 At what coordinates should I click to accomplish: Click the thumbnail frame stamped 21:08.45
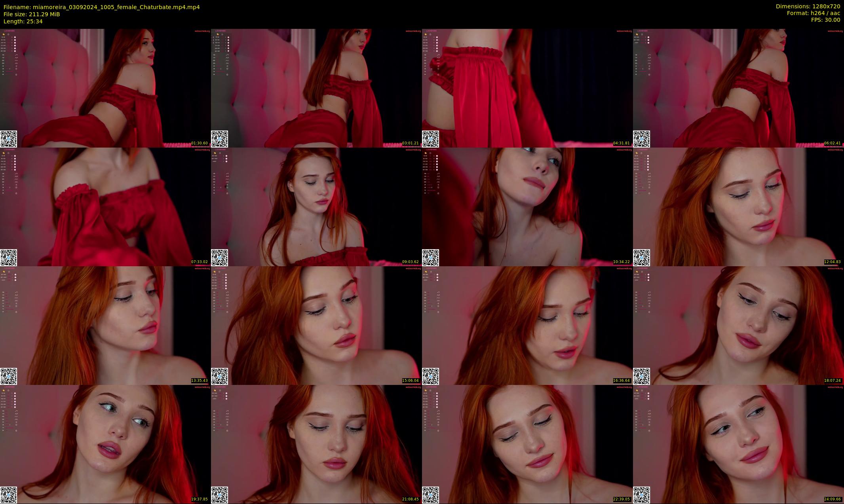pyautogui.click(x=316, y=444)
